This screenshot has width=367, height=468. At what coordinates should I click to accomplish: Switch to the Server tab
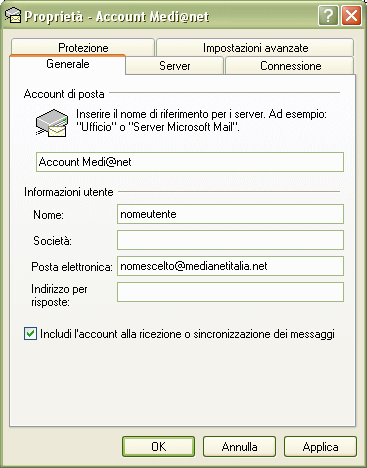[175, 66]
